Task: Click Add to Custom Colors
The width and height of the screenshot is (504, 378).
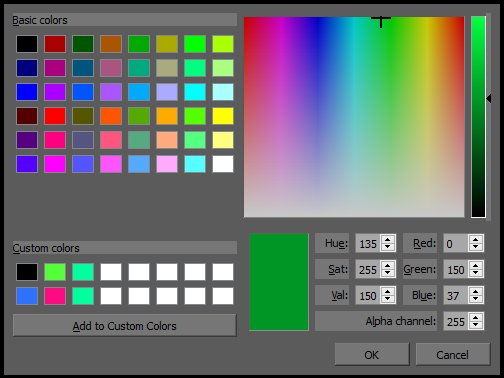Action: click(124, 326)
